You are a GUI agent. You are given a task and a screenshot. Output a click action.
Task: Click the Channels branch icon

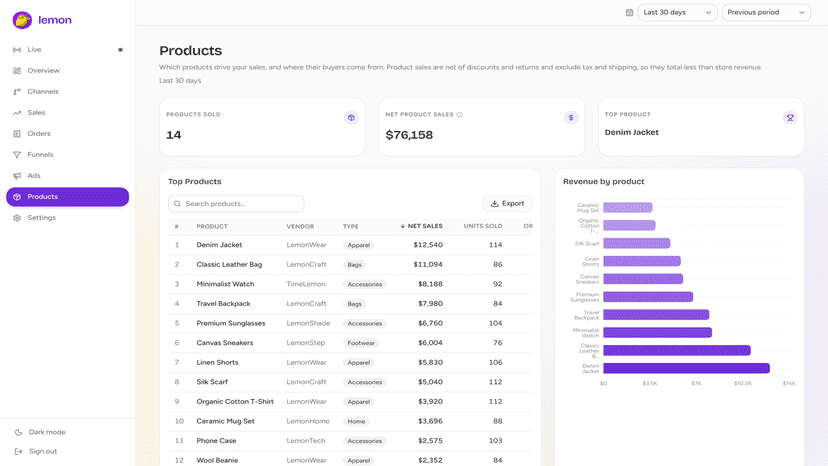click(17, 92)
